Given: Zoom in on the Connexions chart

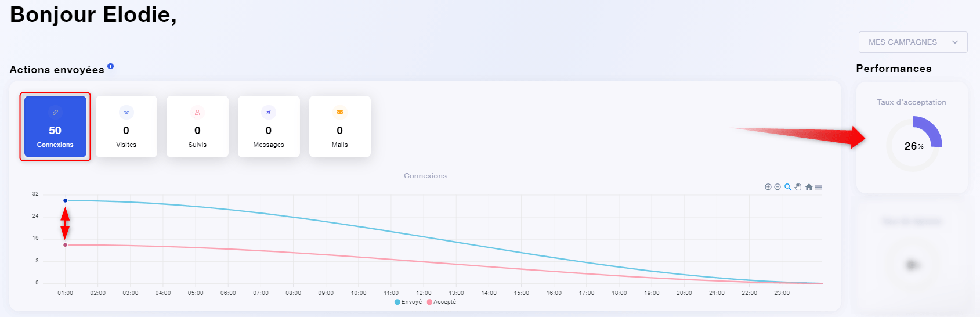Looking at the screenshot, I should tap(768, 187).
